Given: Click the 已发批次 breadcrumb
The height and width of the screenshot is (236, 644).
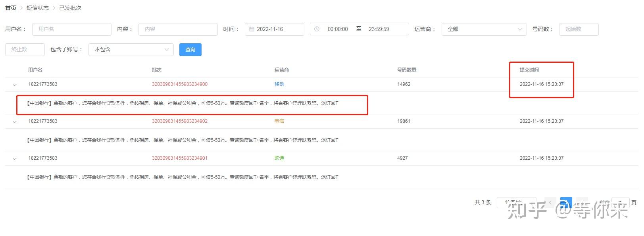Looking at the screenshot, I should (x=70, y=8).
